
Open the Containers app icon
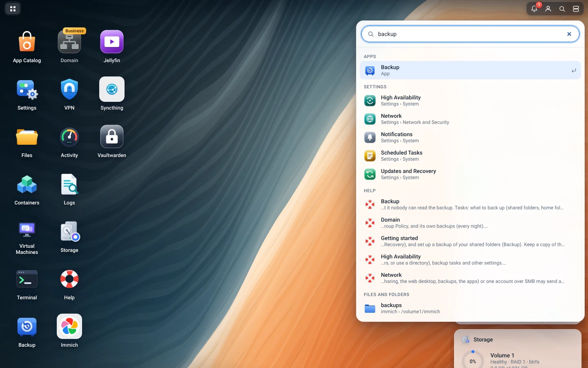click(x=27, y=184)
